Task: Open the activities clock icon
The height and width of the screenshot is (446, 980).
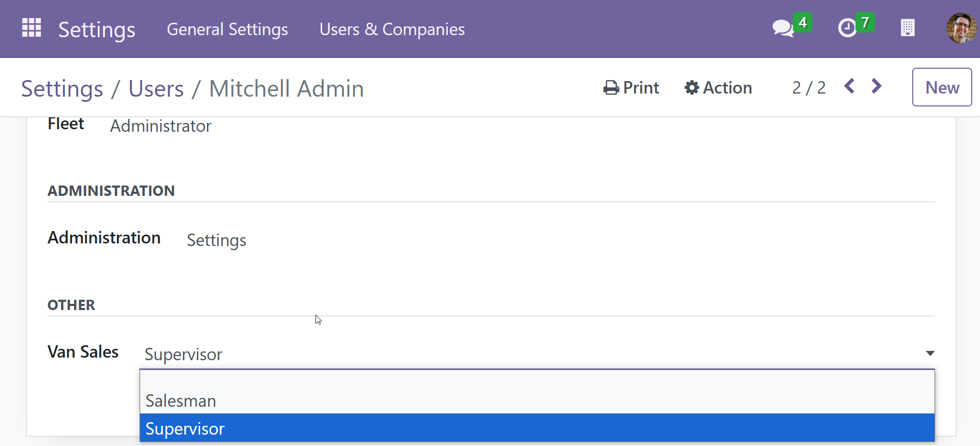Action: pyautogui.click(x=847, y=28)
